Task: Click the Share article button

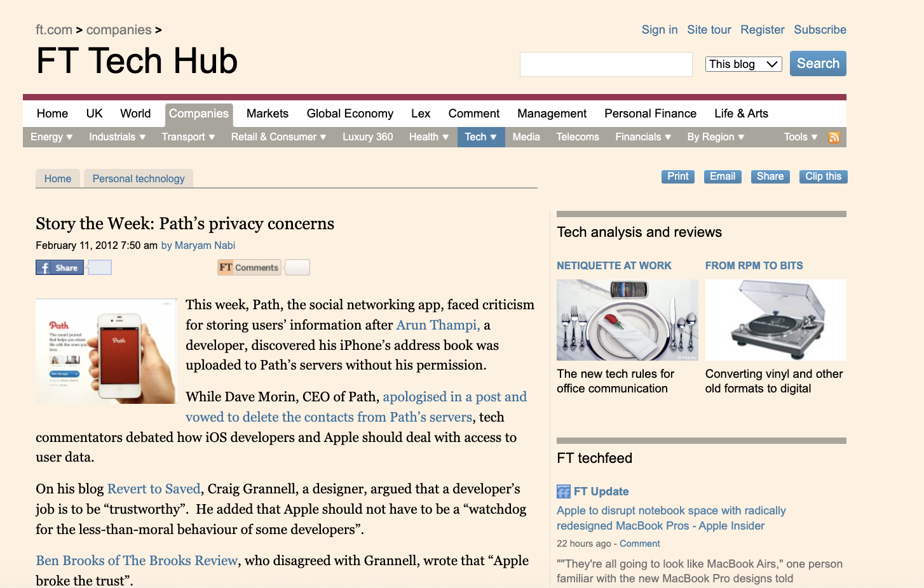Action: pyautogui.click(x=770, y=176)
